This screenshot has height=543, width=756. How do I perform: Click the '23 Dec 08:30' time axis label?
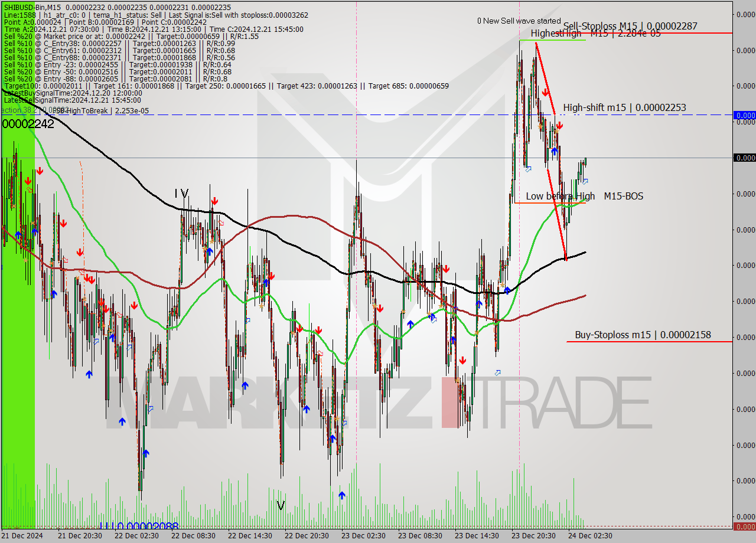point(420,536)
